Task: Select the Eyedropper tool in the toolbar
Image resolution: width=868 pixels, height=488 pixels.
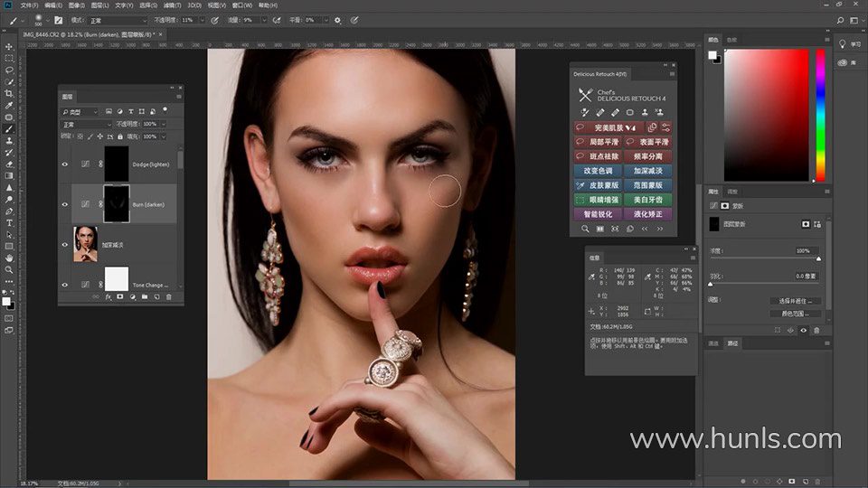Action: click(9, 105)
